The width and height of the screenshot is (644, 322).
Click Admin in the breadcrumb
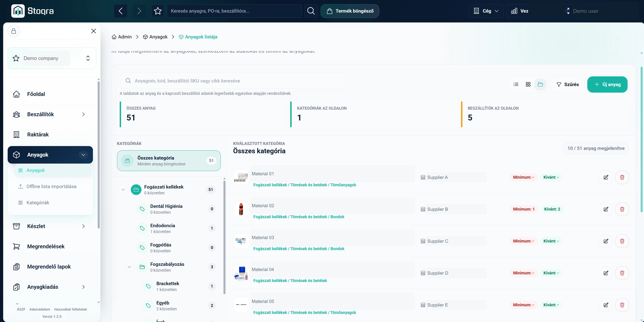(122, 37)
